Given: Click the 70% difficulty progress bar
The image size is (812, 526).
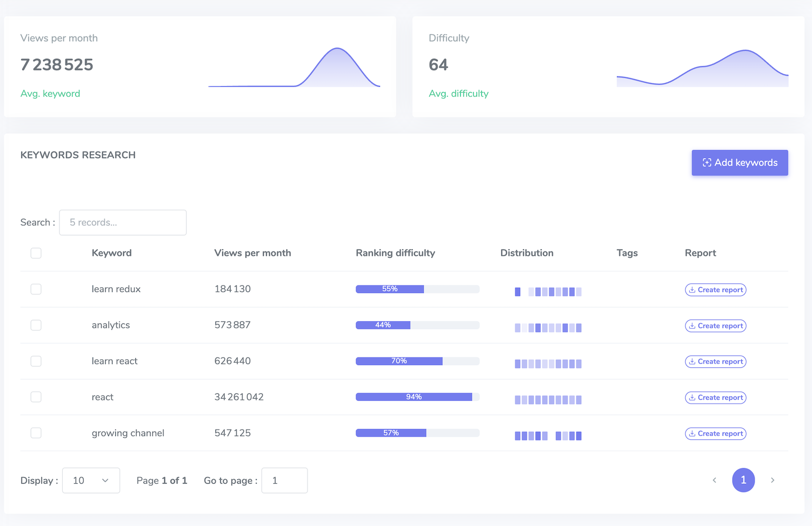Looking at the screenshot, I should pos(417,361).
